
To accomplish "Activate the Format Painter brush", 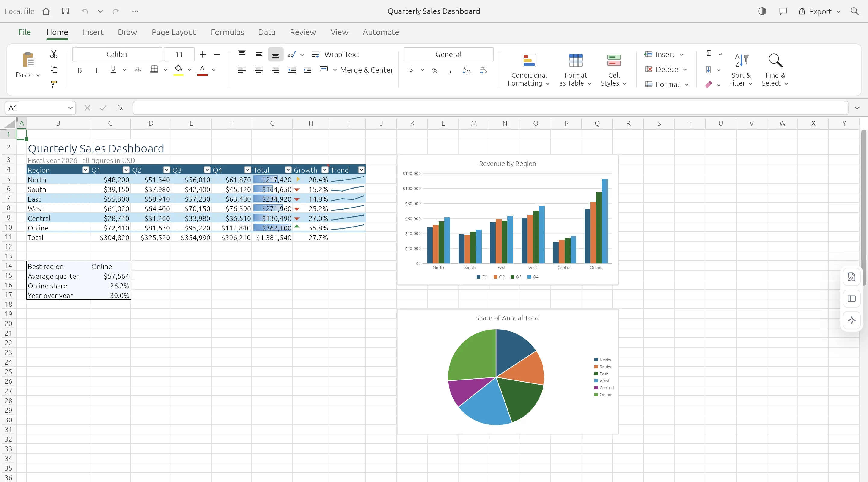I will click(x=54, y=84).
